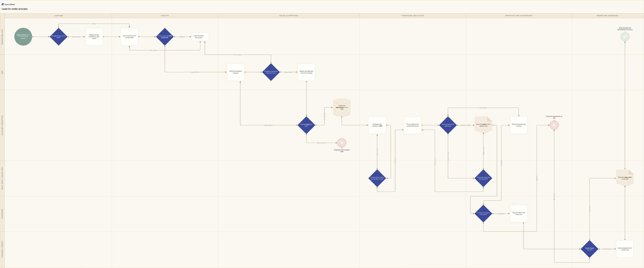Click the MARKETING OPS swimlane label
Viewport: 644px width, 268px height.
[x=2, y=37]
